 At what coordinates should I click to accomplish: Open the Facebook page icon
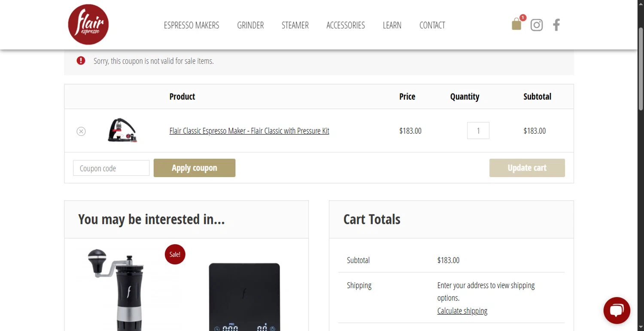pos(556,25)
